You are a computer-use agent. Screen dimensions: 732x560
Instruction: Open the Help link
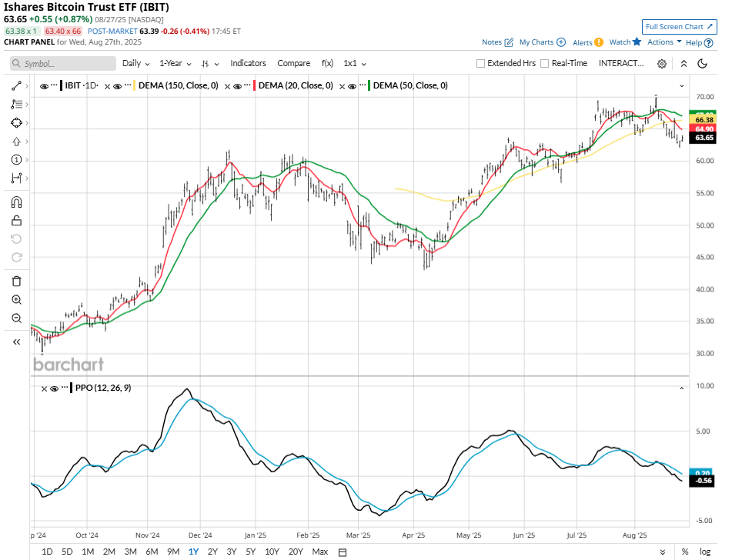(700, 42)
